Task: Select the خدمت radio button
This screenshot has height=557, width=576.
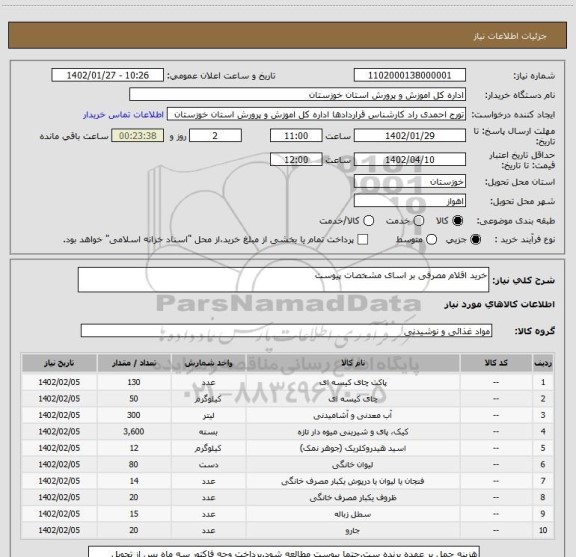Action: click(419, 220)
